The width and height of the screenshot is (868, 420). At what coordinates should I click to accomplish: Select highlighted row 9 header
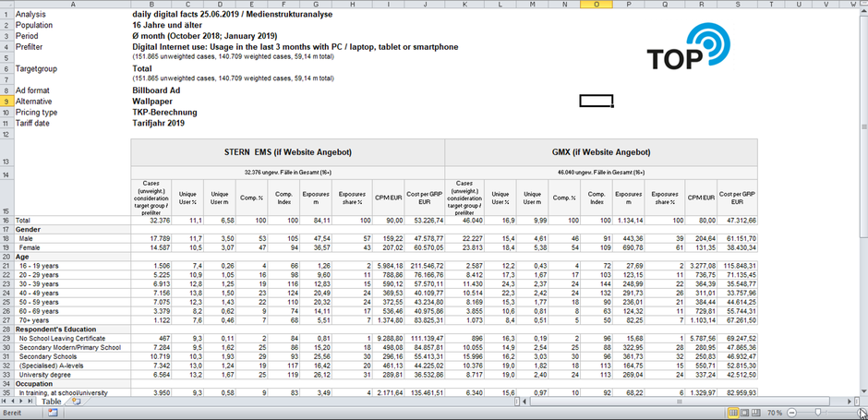click(x=6, y=102)
